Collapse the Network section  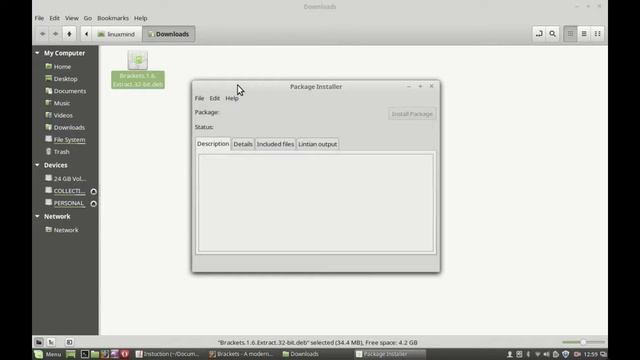pos(37,216)
